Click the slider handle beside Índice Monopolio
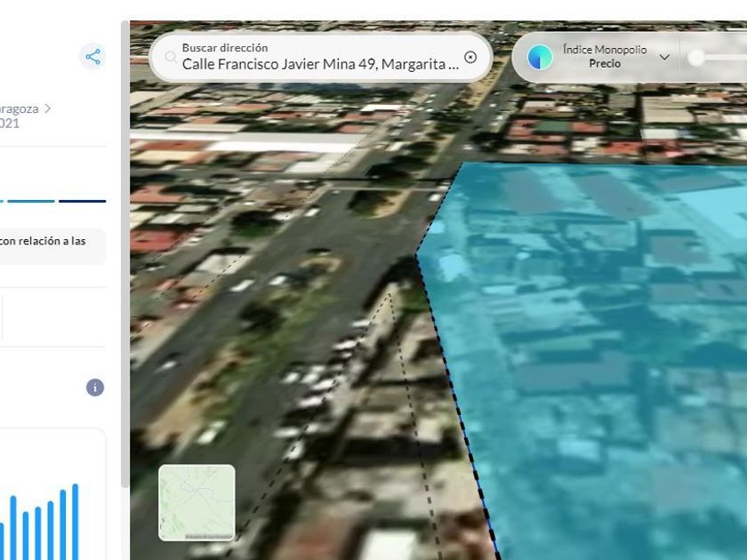This screenshot has height=560, width=747. (x=697, y=58)
